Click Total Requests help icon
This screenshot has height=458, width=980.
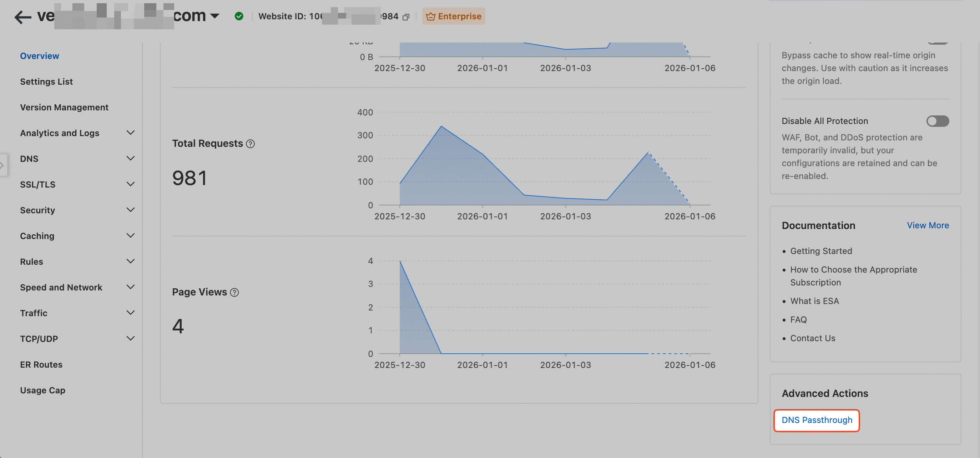pyautogui.click(x=250, y=144)
